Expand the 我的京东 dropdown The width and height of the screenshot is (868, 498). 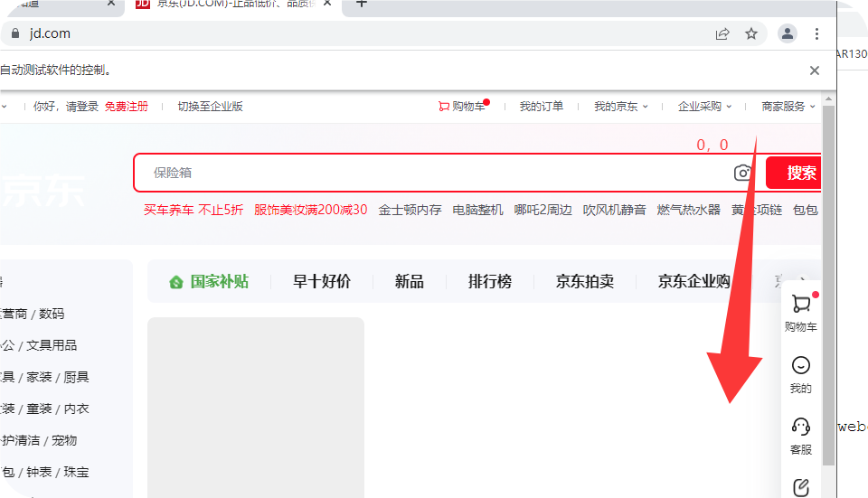coord(620,107)
